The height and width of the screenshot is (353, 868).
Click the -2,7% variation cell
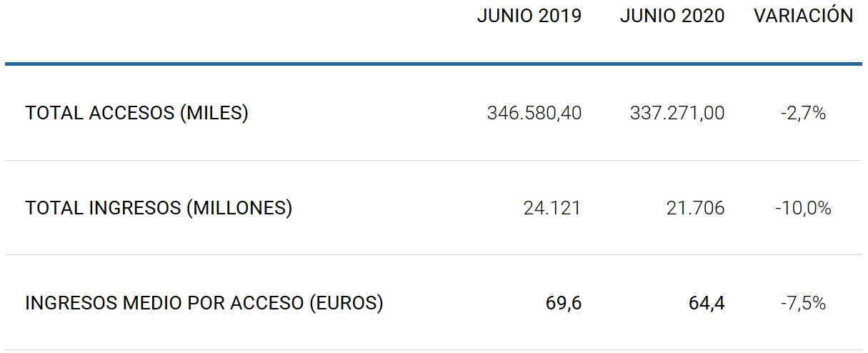click(804, 113)
